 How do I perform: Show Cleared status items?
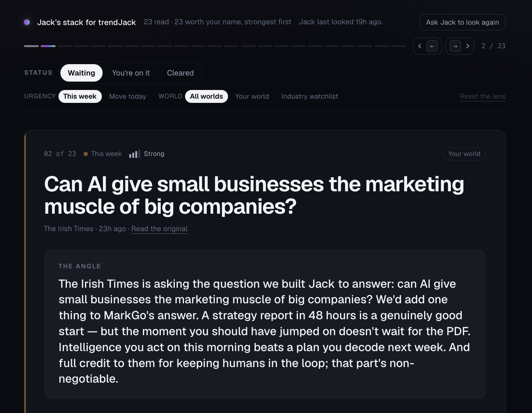pos(180,73)
